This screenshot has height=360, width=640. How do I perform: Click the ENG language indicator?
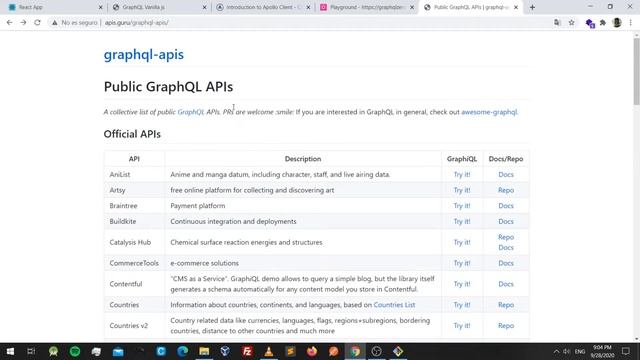point(580,351)
